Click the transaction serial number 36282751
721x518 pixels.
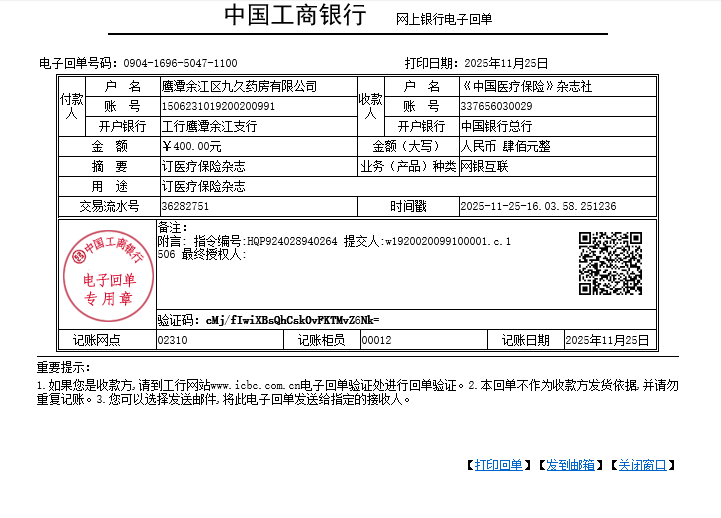(x=185, y=206)
